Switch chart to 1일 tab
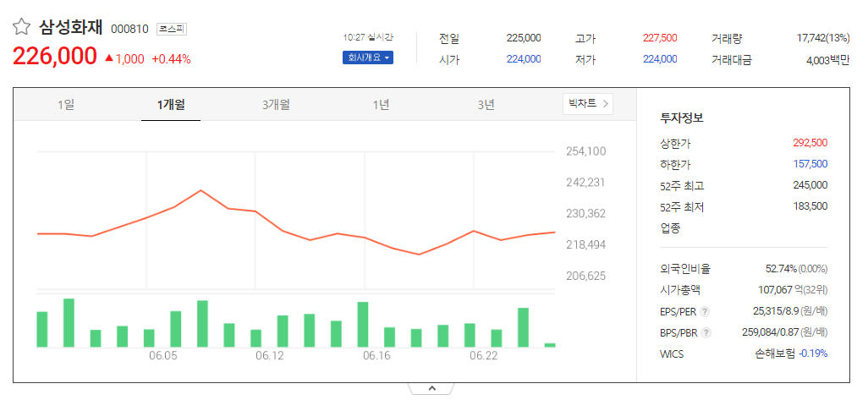Image resolution: width=868 pixels, height=400 pixels. pyautogui.click(x=66, y=105)
